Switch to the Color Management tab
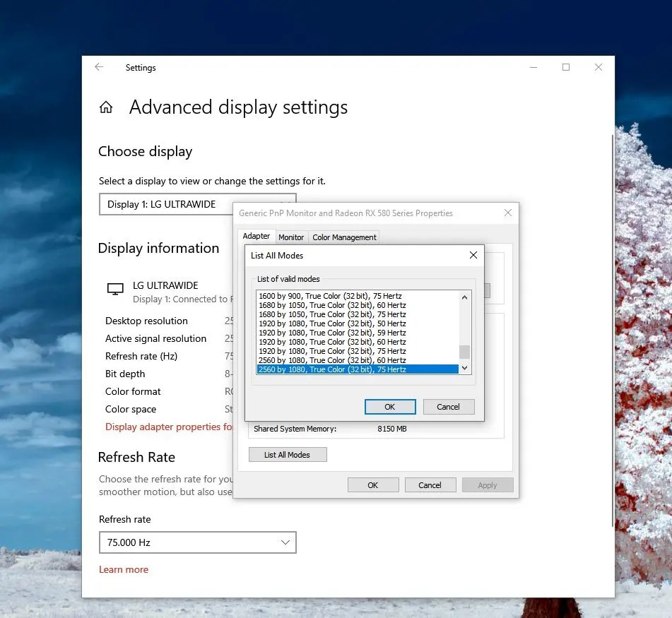The height and width of the screenshot is (618, 672). (343, 237)
